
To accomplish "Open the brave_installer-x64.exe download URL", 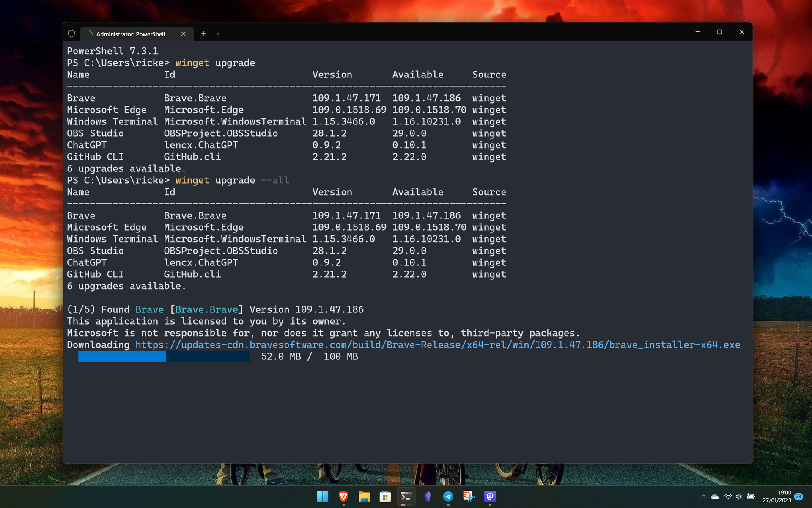I will pos(437,345).
